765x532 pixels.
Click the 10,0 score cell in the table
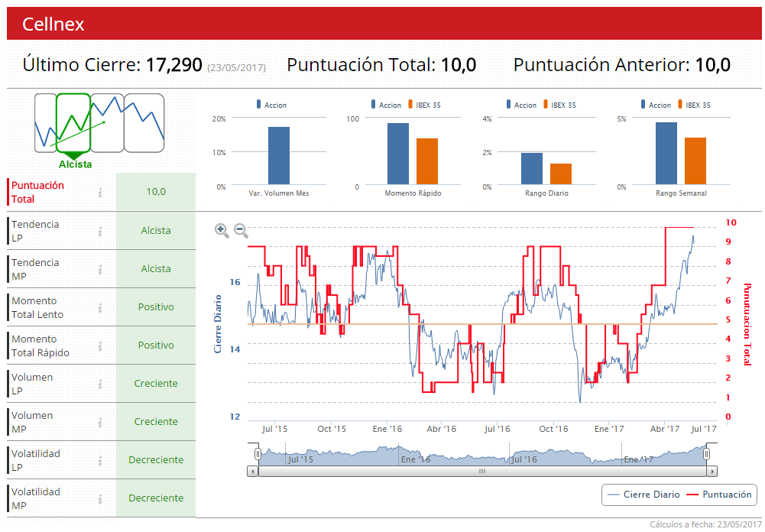tap(156, 191)
